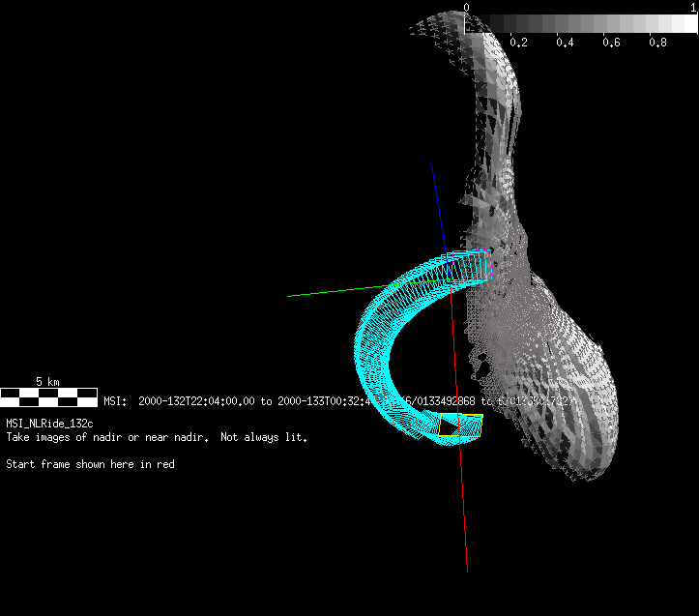Click the green axis line
Screen dimensions: 699x616
click(329, 292)
